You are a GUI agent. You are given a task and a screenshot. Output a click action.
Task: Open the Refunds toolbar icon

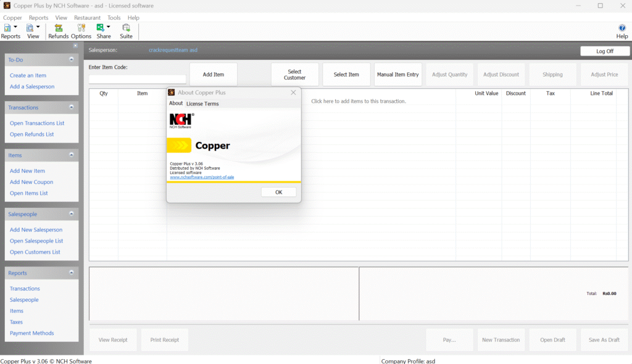click(x=59, y=28)
